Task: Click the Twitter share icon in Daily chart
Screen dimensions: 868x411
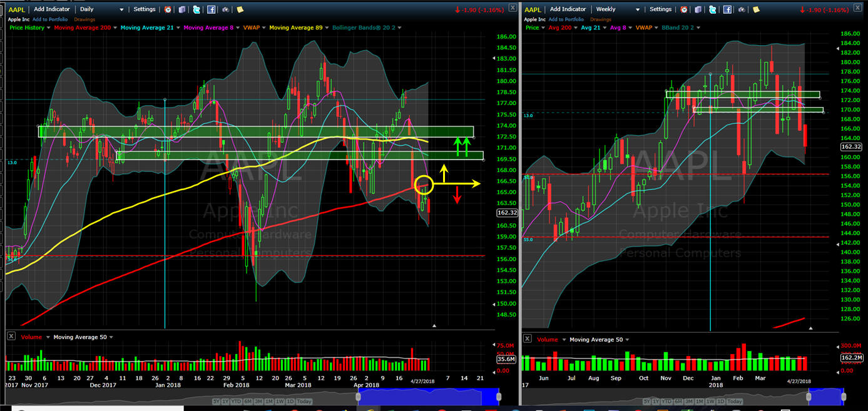Action: (x=197, y=9)
